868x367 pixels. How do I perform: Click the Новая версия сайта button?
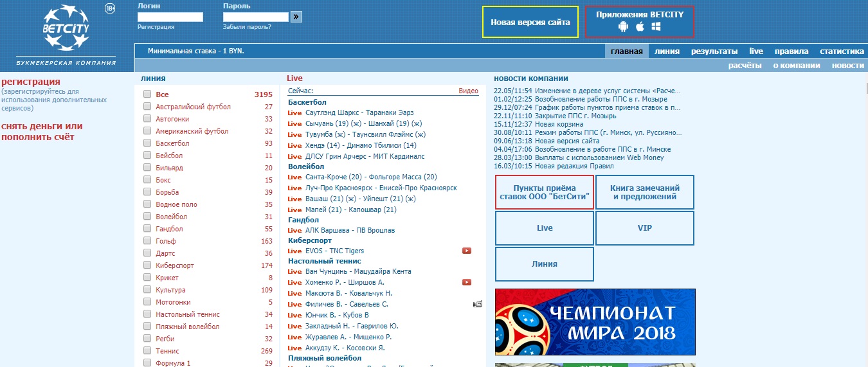click(530, 22)
